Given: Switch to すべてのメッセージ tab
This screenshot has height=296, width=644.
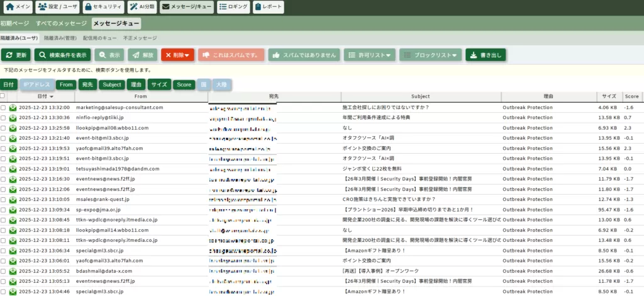Looking at the screenshot, I should (x=61, y=23).
